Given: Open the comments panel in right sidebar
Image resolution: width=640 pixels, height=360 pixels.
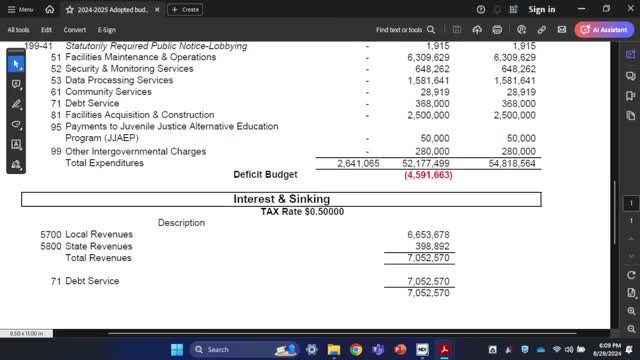Looking at the screenshot, I should (x=631, y=76).
